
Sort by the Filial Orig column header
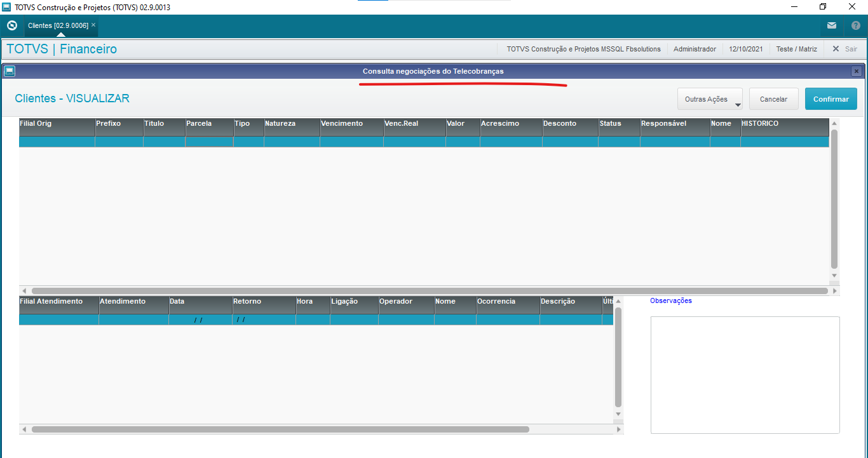click(57, 127)
